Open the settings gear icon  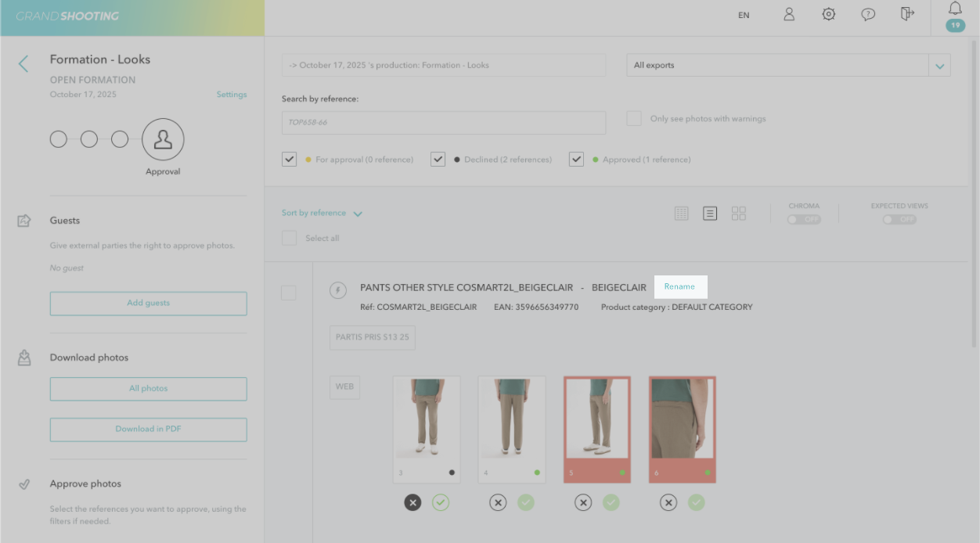828,14
